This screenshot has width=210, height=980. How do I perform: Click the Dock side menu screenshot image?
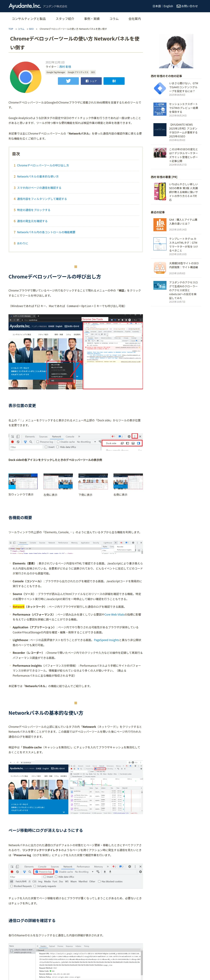(75, 442)
